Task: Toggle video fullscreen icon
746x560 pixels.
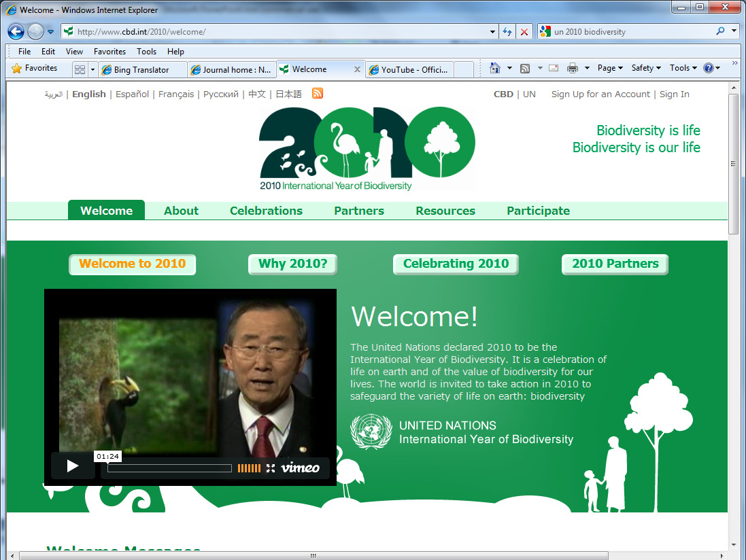Action: click(271, 468)
